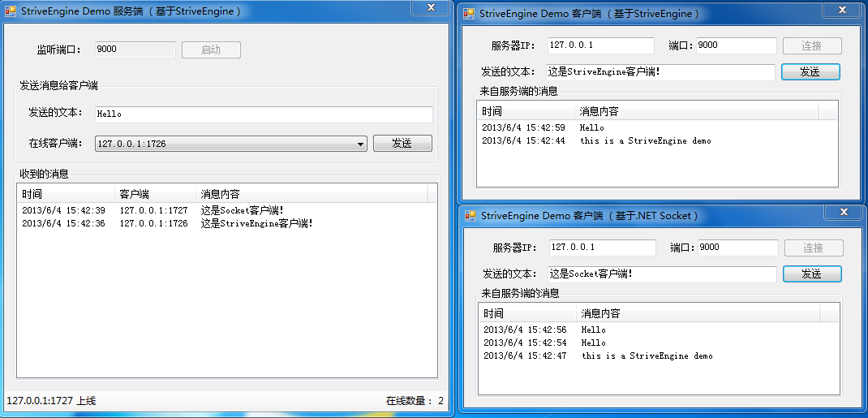
Task: Click the 在线数量: 2 status bar entry
Action: pos(415,401)
